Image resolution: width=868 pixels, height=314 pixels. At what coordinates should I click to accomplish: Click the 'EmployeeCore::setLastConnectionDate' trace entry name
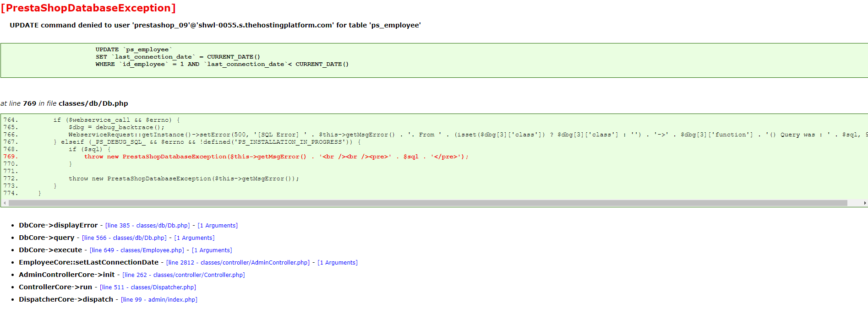pos(88,262)
